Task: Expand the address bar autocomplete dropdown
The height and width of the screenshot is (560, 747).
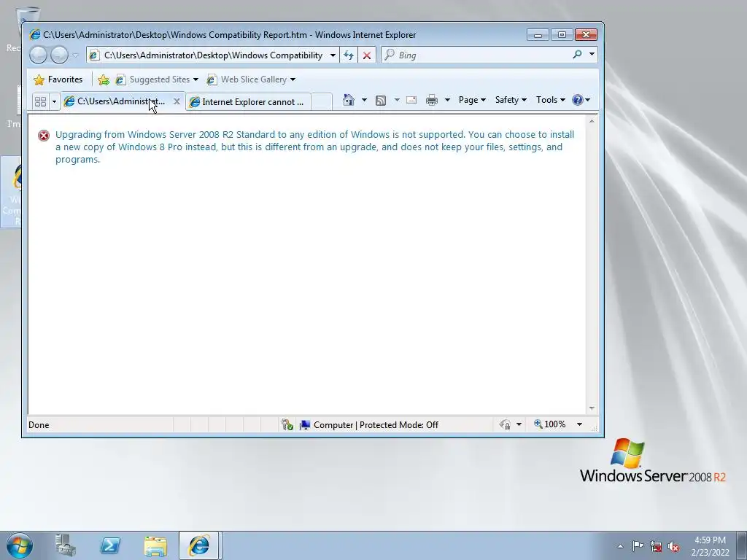Action: pyautogui.click(x=333, y=55)
